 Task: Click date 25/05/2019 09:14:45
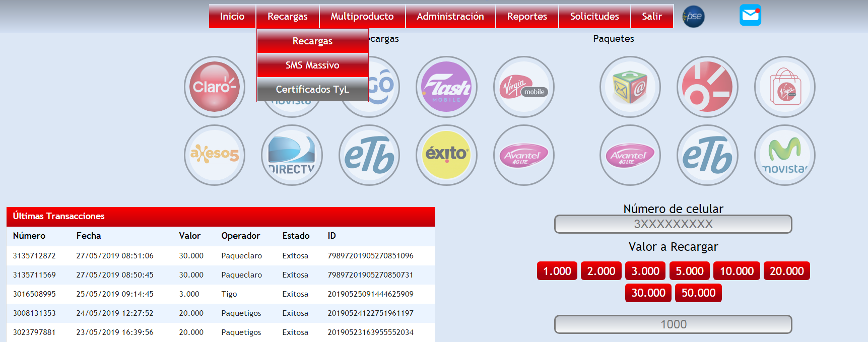115,294
